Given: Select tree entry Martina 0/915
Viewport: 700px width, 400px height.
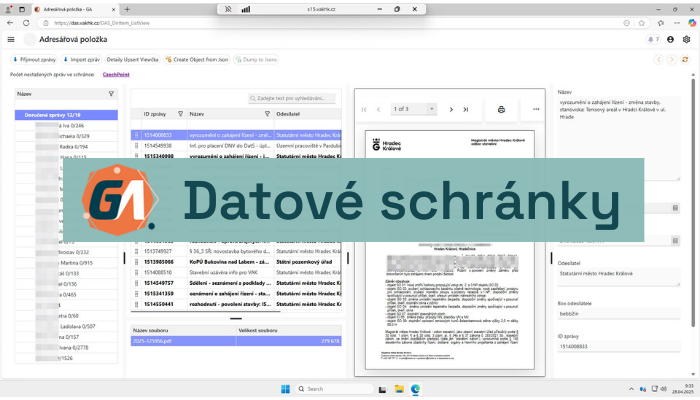Looking at the screenshot, I should (x=67, y=262).
